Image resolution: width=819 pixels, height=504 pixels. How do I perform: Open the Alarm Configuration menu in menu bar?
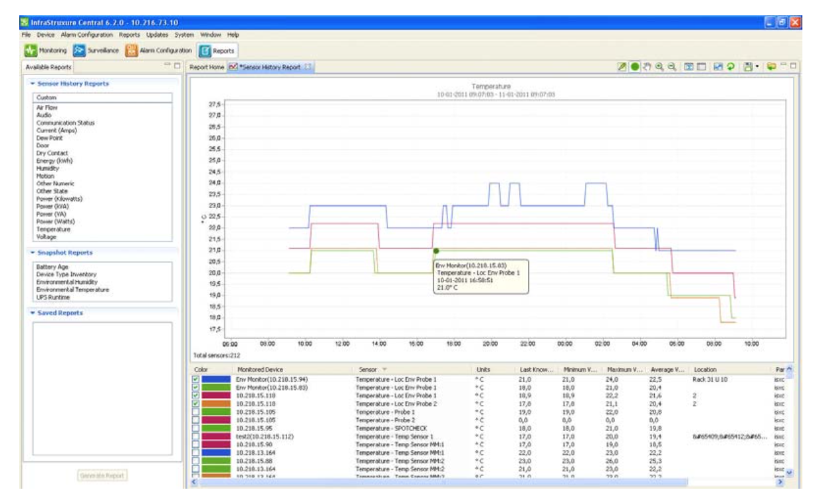point(87,34)
